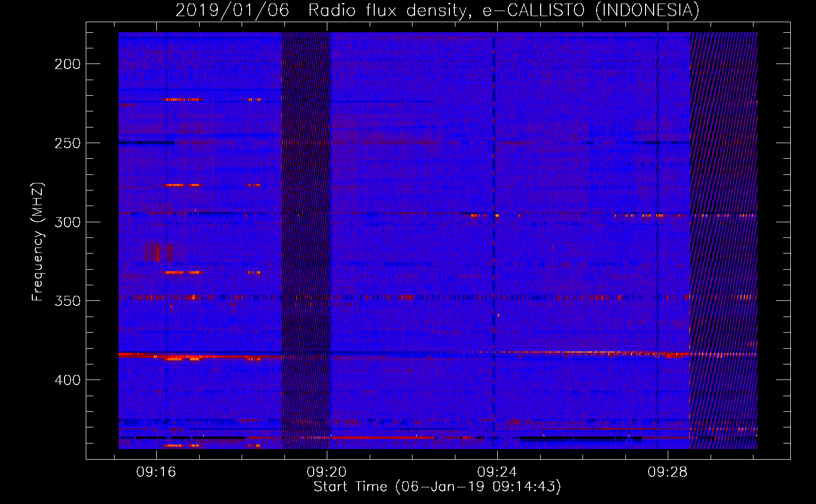Click the 09:16 time tick label
This screenshot has height=504, width=816.
point(156,472)
